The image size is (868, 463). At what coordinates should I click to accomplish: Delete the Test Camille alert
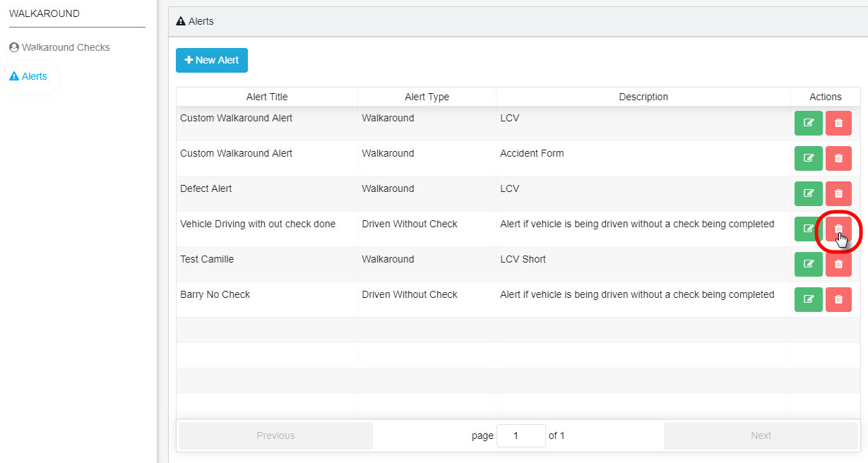click(838, 264)
